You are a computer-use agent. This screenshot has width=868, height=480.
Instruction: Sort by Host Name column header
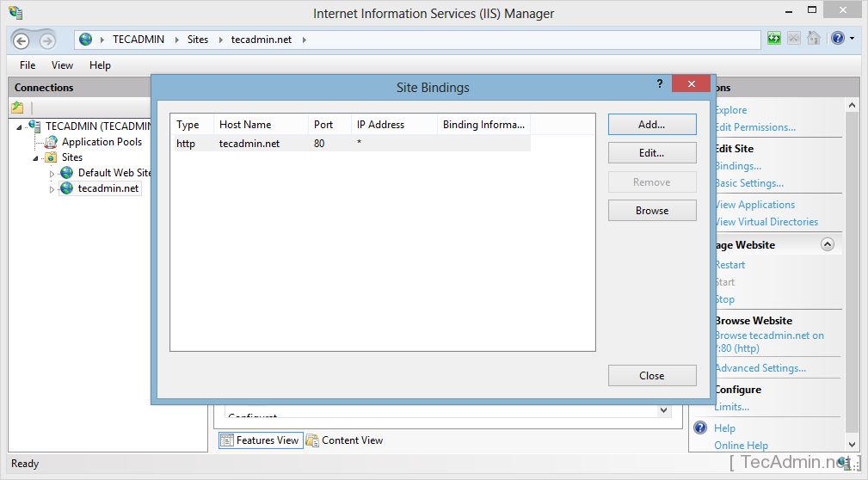click(x=261, y=125)
